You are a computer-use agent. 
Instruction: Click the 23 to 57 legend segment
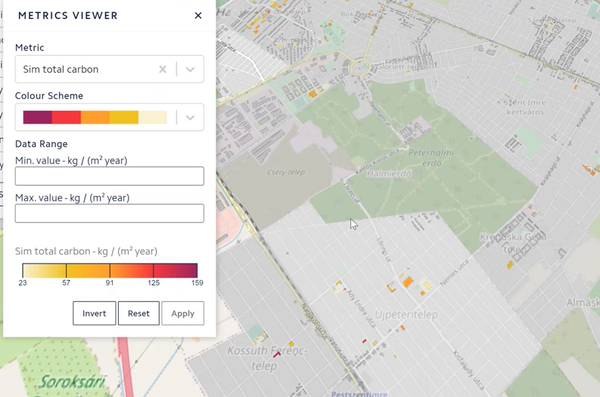[44, 271]
